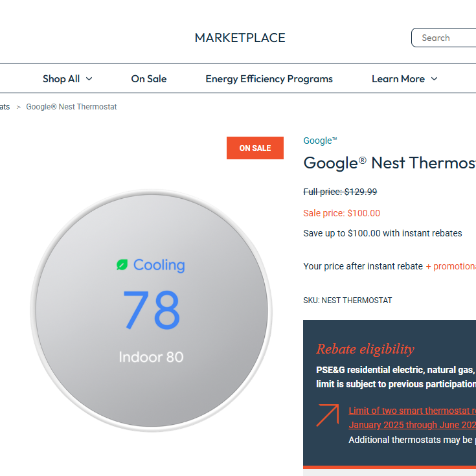Expand the chevron beside Shop All
The width and height of the screenshot is (476, 476).
tap(89, 79)
